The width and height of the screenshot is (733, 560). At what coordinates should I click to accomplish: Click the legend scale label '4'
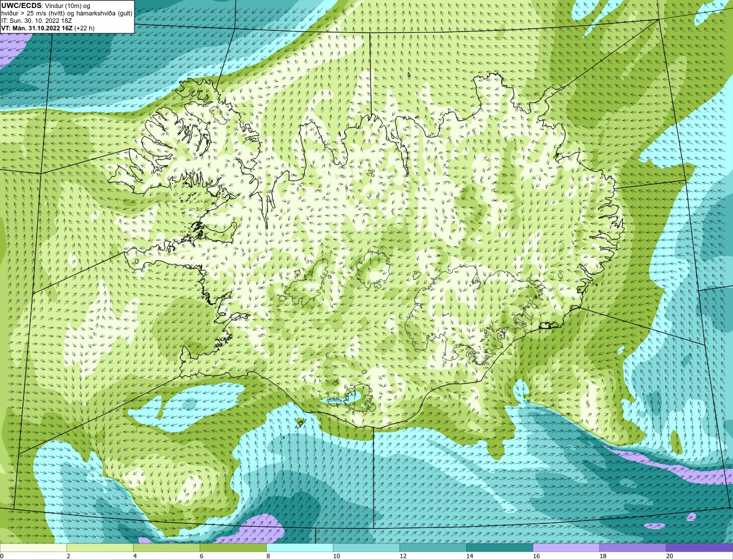click(x=135, y=556)
